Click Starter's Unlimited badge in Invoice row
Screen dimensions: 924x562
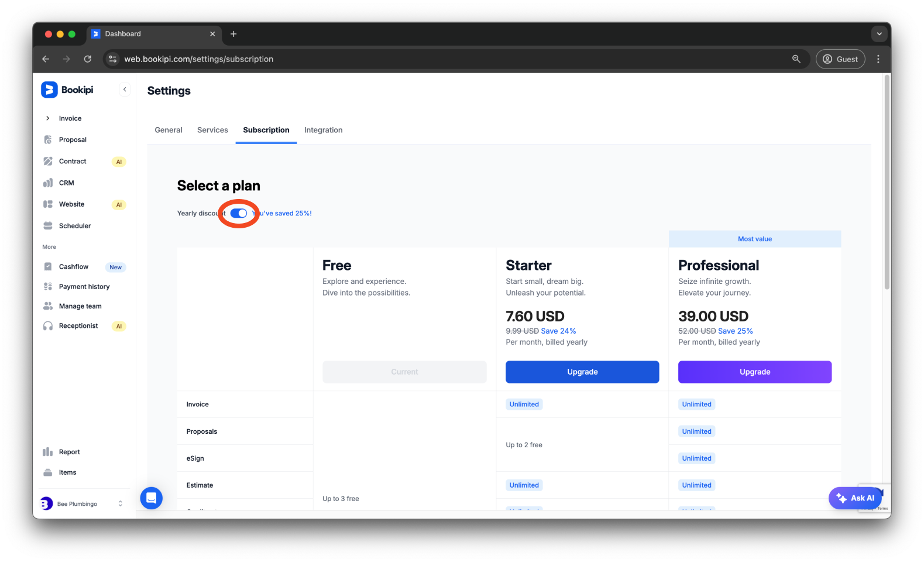[524, 405]
